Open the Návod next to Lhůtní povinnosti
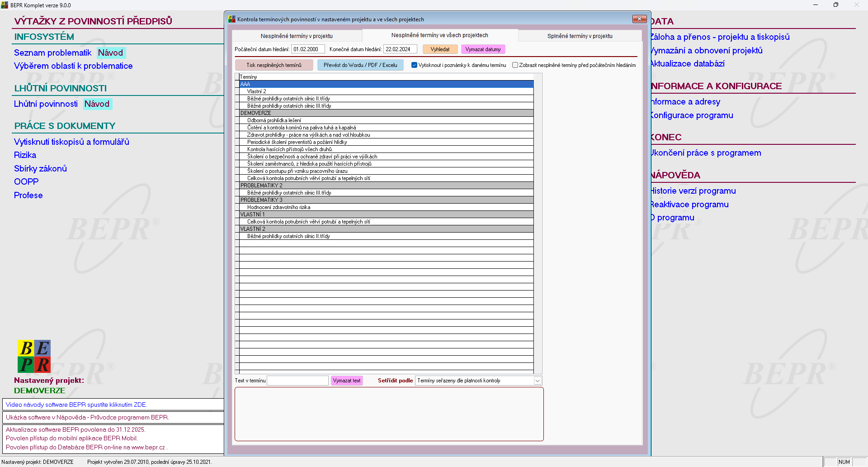Viewport: 868px width, 467px height. pyautogui.click(x=97, y=104)
